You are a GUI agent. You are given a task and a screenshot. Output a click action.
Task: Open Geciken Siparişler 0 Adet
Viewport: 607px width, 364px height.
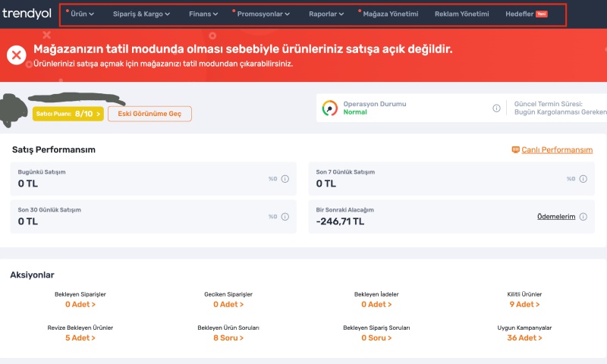[228, 304]
